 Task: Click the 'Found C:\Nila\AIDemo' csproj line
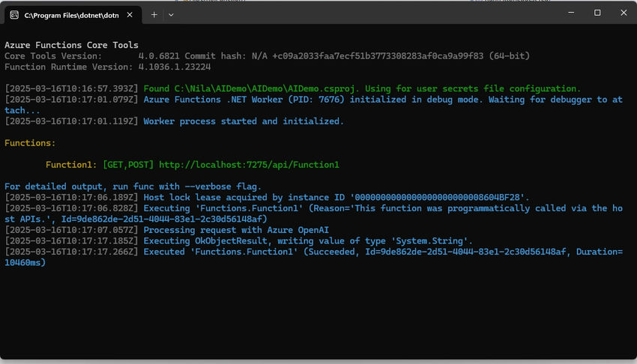point(362,88)
